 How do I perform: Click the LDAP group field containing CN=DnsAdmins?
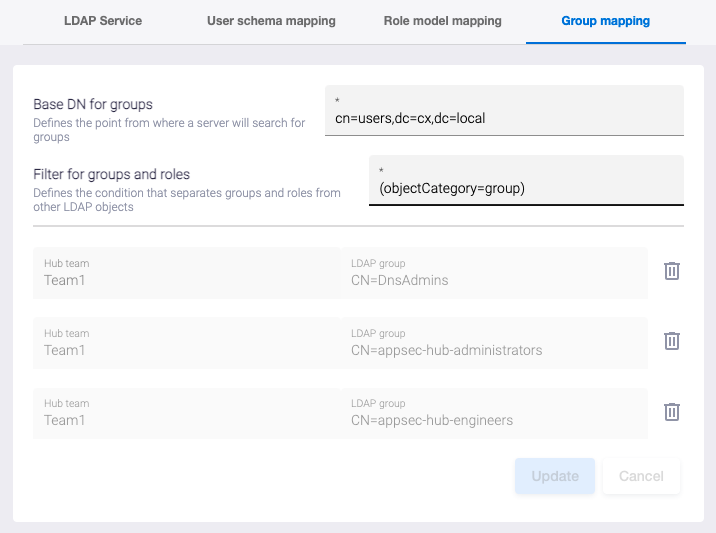coord(494,273)
